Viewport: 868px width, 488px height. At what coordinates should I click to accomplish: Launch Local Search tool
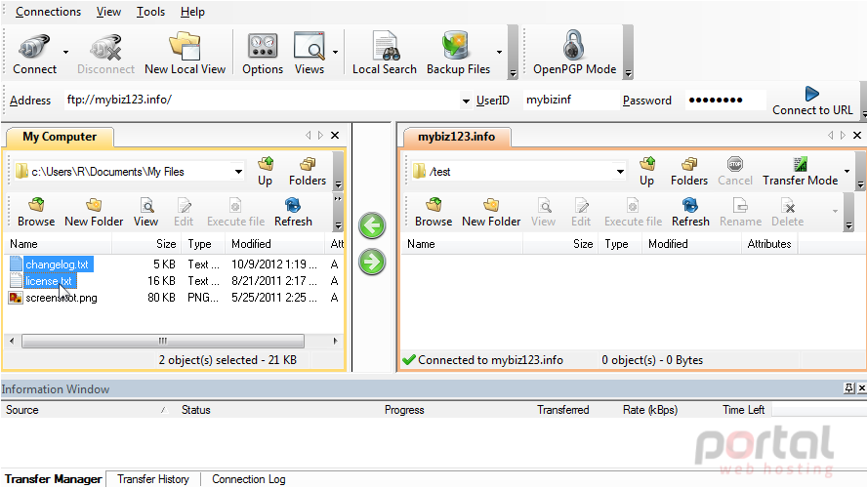[x=384, y=54]
